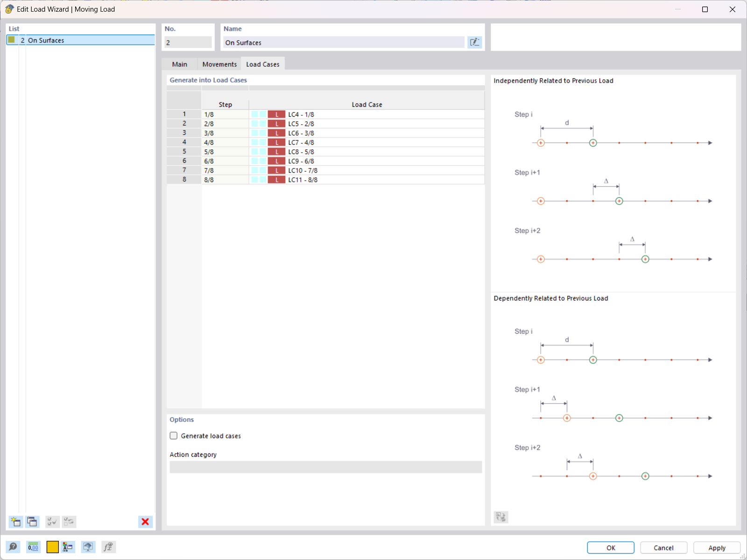Click the yellow color swatch in the toolbar
The width and height of the screenshot is (747, 560).
coord(52,546)
